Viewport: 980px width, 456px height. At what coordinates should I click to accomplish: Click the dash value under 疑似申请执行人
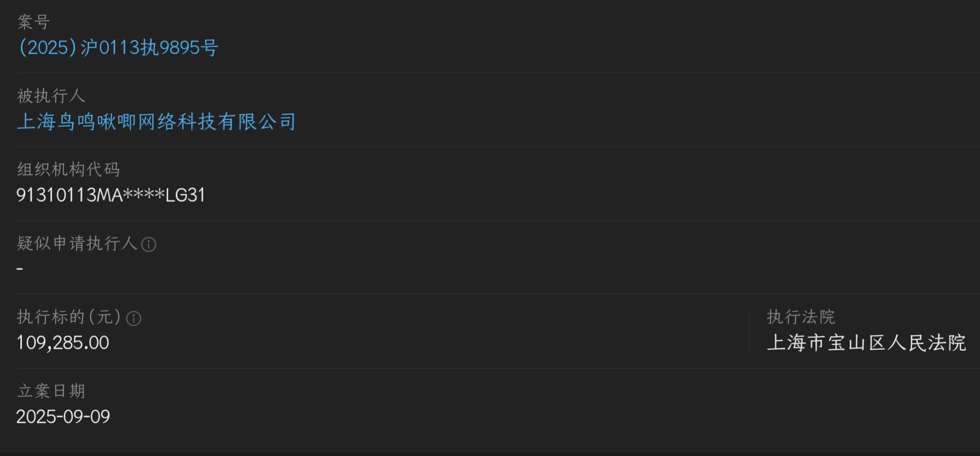click(x=20, y=268)
